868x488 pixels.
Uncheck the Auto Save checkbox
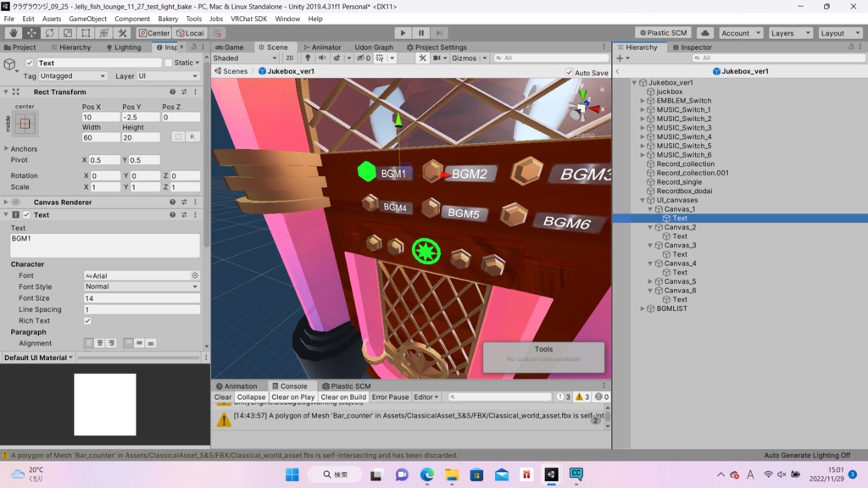570,72
